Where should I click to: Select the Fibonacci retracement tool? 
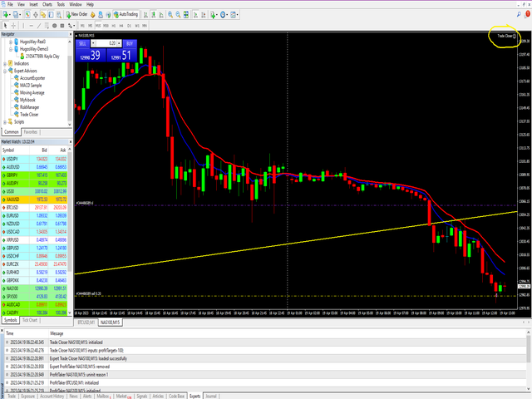point(47,26)
